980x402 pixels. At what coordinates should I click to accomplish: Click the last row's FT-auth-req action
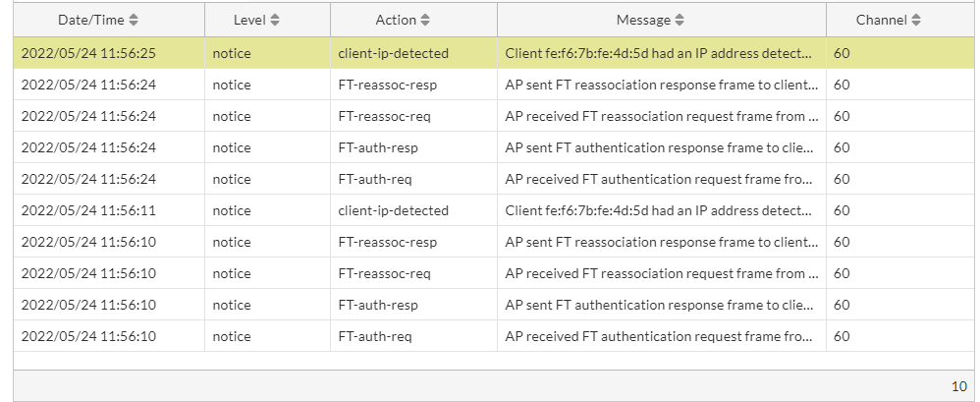click(375, 336)
